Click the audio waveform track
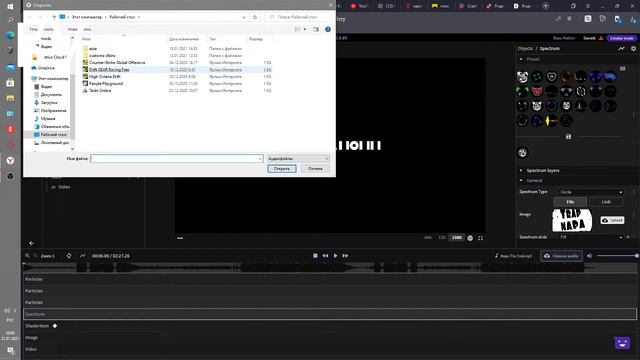Image resolution: width=640 pixels, height=360 pixels. pos(330,267)
